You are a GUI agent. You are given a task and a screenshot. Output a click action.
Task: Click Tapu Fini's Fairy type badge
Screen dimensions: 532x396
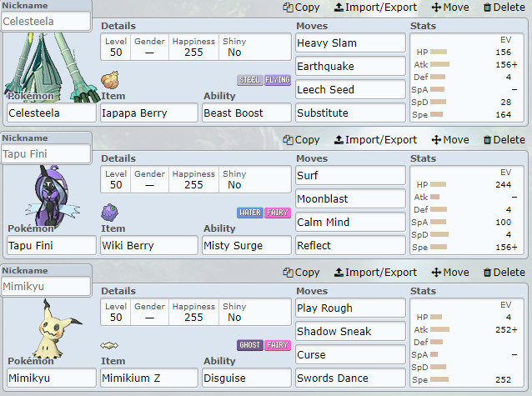pos(278,213)
